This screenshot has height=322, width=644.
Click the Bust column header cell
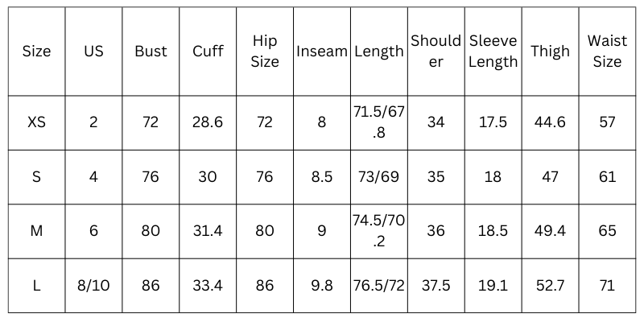point(151,52)
